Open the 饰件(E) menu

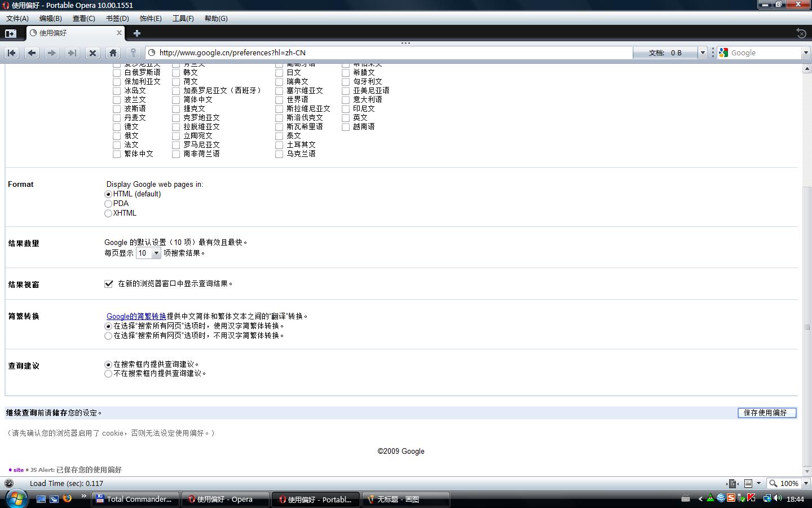(151, 18)
